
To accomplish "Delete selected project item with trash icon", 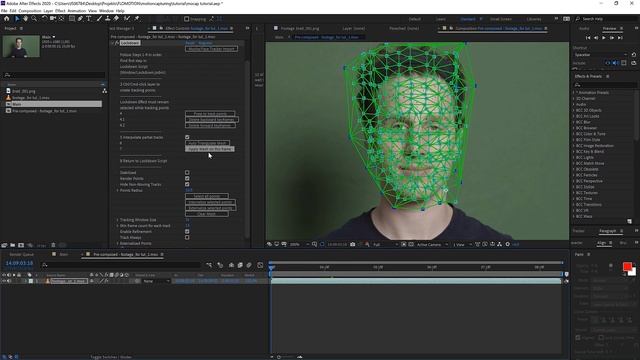I will 53,245.
